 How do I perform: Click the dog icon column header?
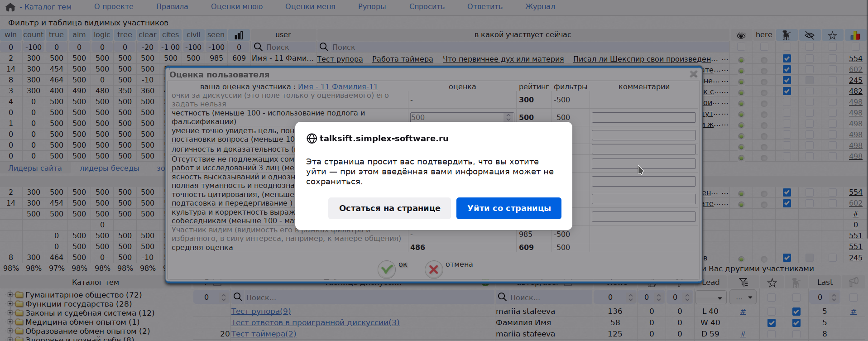point(786,35)
